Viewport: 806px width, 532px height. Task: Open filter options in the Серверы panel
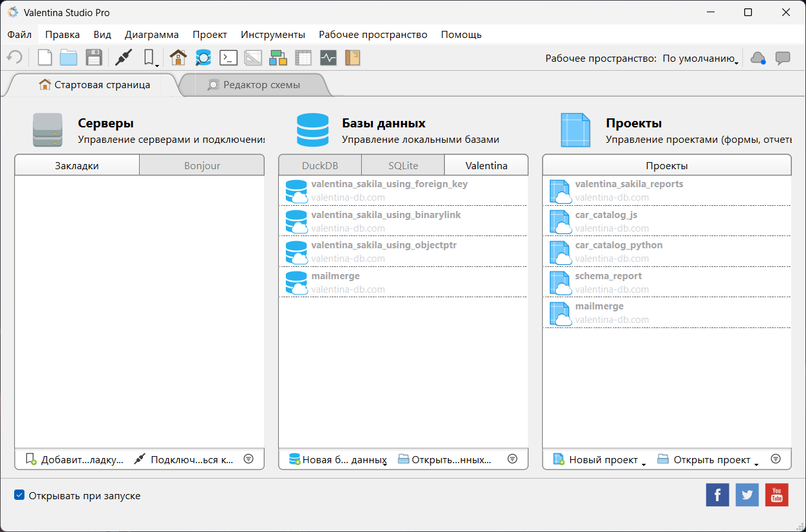tap(248, 459)
